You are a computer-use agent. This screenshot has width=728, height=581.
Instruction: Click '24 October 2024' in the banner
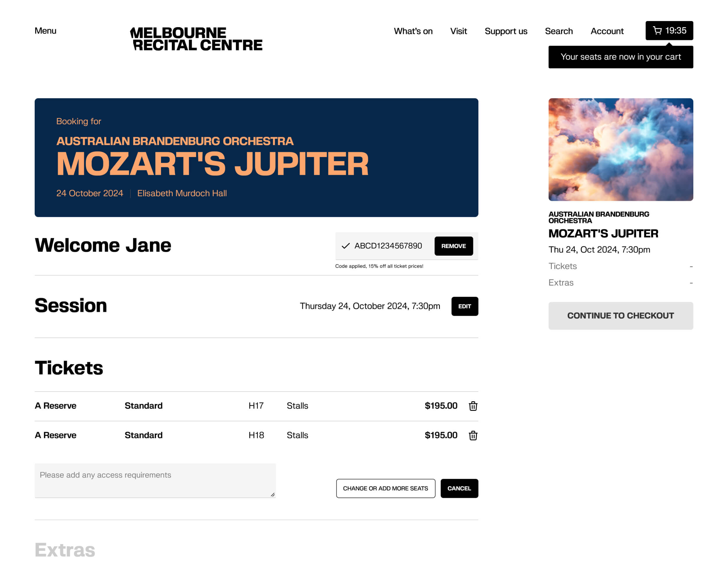90,193
